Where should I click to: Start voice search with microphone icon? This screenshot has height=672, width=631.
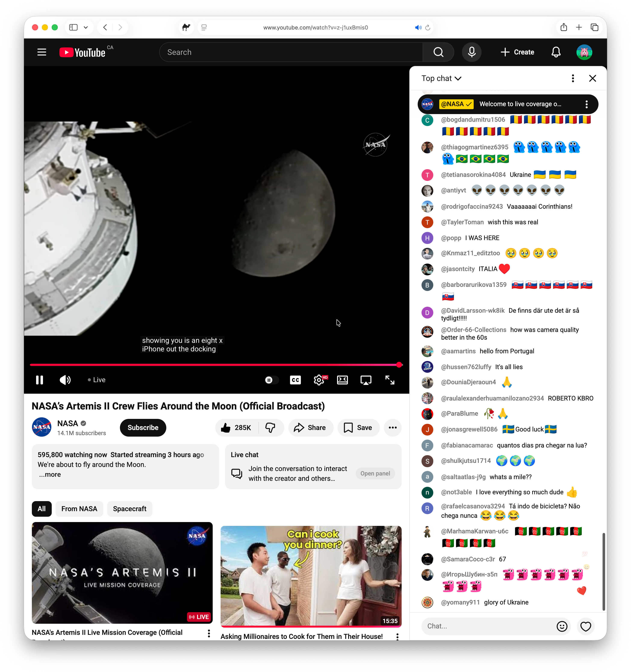[x=472, y=52]
